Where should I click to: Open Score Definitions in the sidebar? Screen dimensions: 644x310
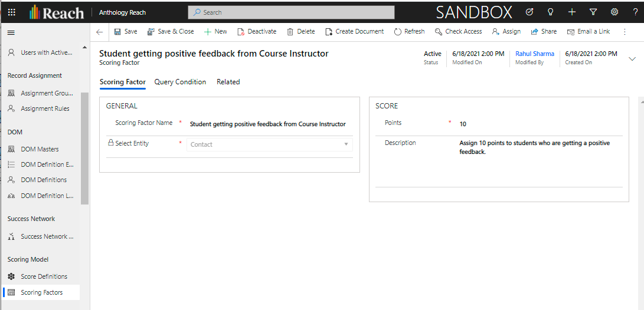tap(44, 276)
